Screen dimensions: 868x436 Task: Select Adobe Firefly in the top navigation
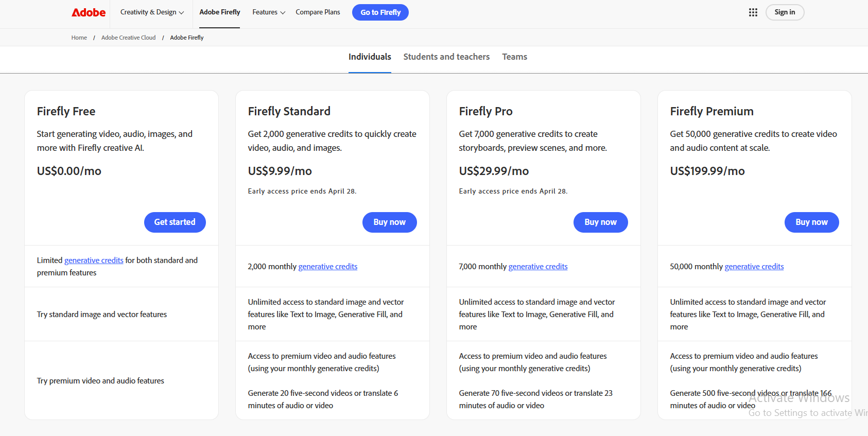click(220, 12)
